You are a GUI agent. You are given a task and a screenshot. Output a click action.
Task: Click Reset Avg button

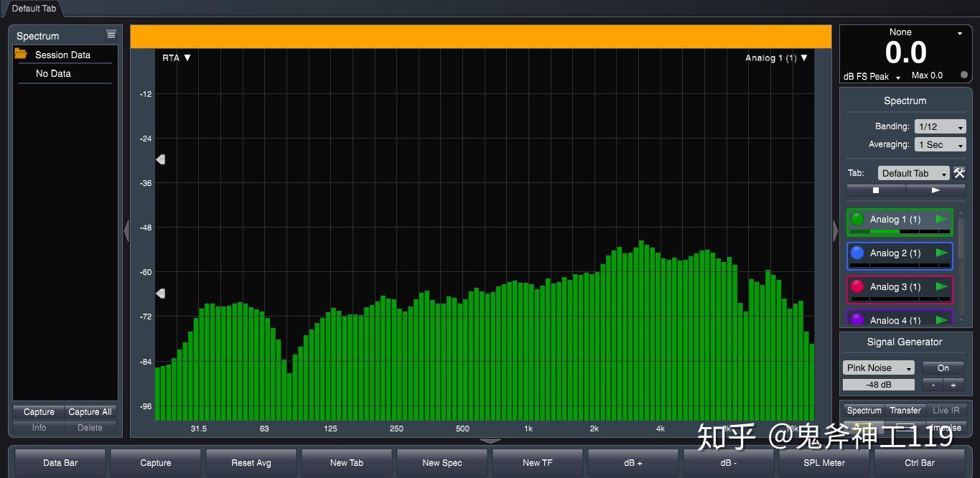point(251,463)
